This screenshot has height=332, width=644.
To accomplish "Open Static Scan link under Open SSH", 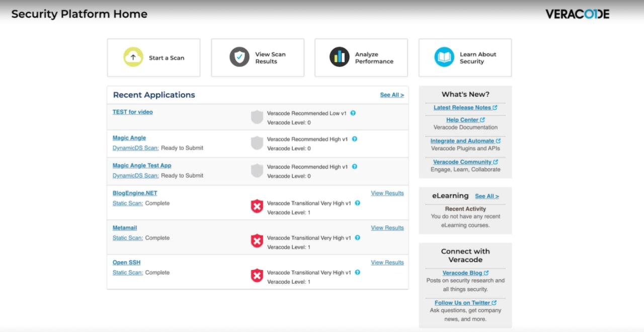I will click(127, 273).
